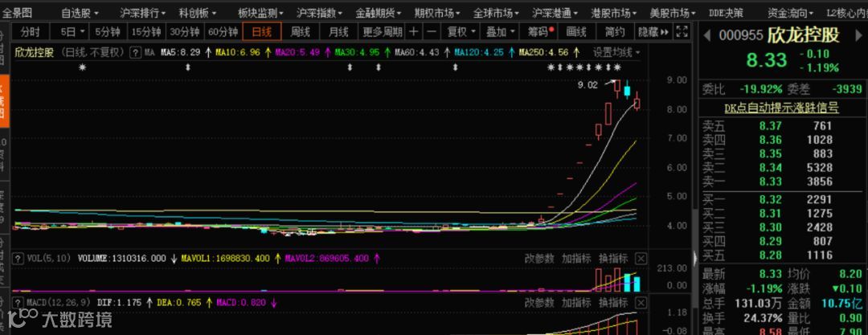Open the 全景图 menu
Screen dimensions: 868x335
(18, 12)
